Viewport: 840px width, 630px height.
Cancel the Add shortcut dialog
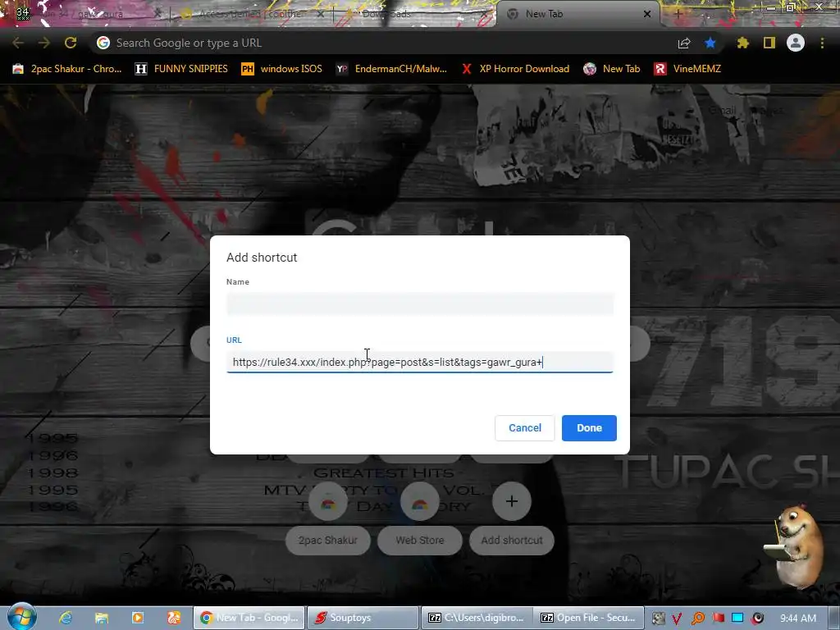[524, 428]
